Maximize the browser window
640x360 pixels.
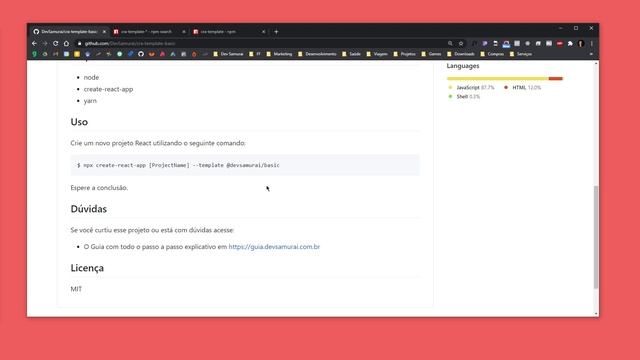[576, 28]
